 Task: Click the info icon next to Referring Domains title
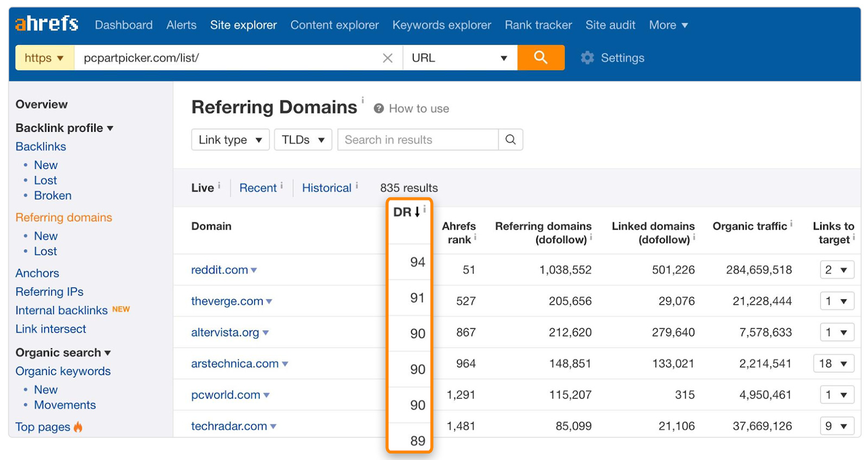(362, 100)
